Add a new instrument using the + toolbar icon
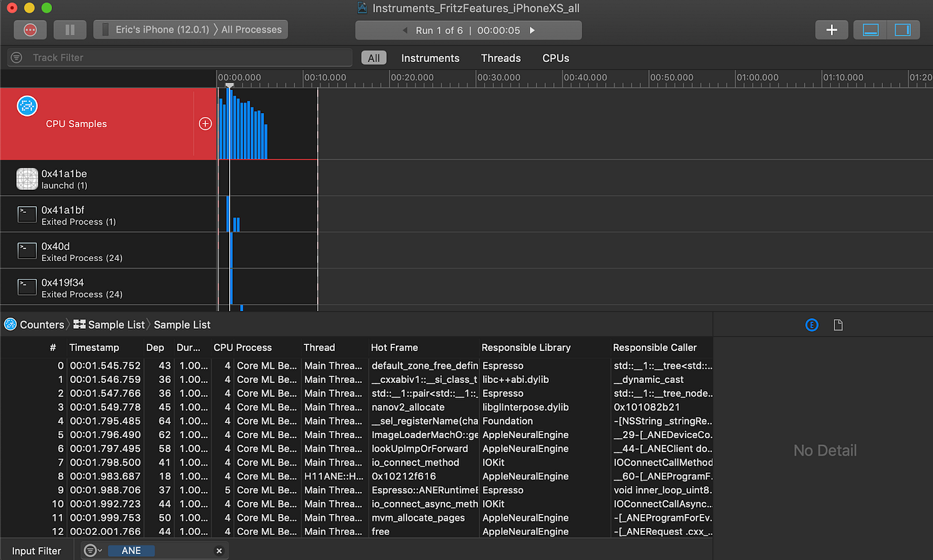 pos(831,29)
